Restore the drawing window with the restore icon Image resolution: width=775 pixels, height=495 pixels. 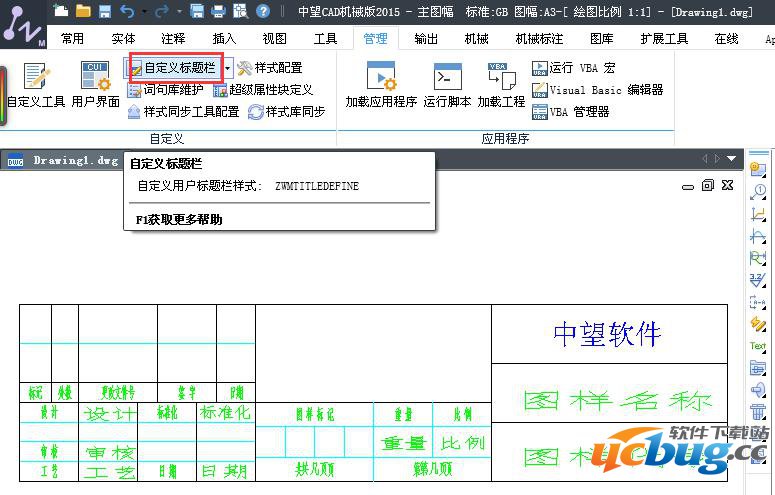[x=708, y=185]
